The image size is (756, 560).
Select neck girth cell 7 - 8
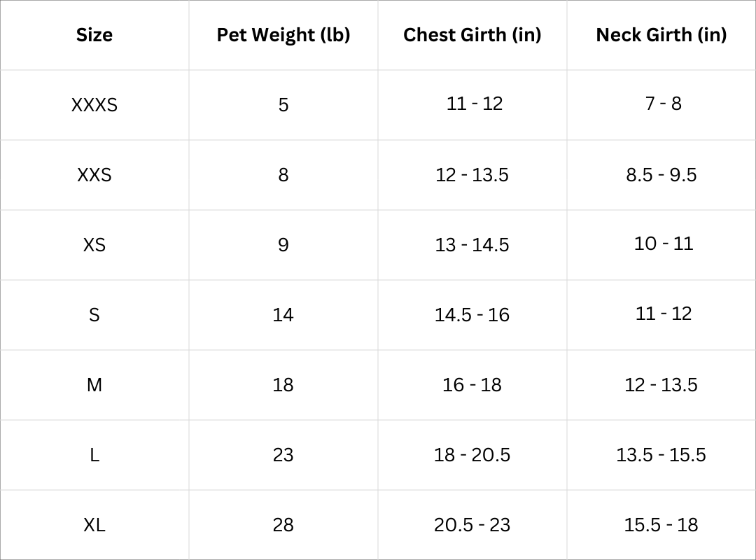pos(664,104)
